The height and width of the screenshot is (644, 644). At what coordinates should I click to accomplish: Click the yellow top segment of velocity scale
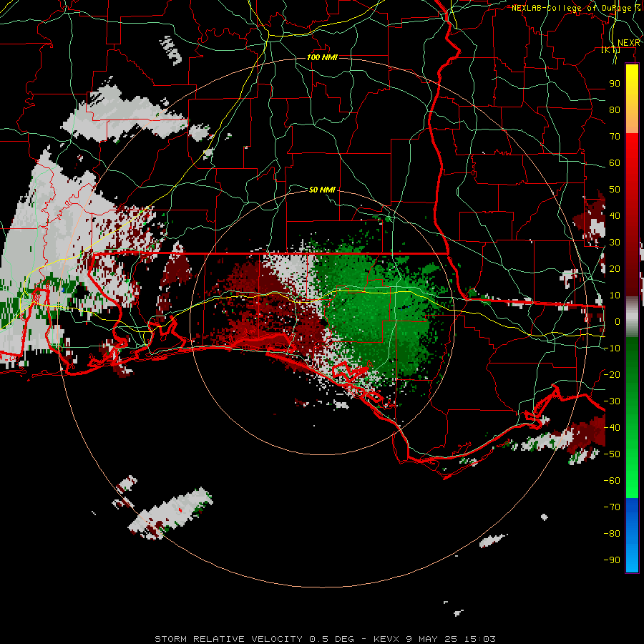[x=632, y=99]
